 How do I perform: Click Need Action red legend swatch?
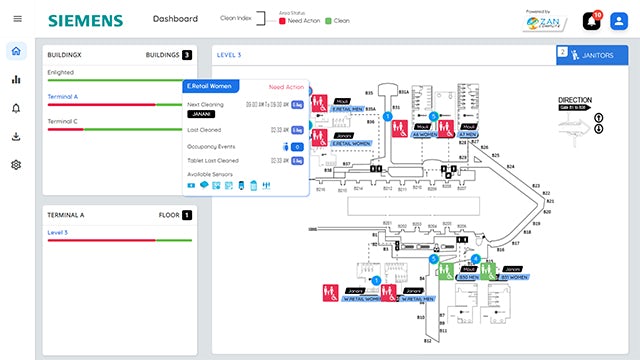click(282, 21)
